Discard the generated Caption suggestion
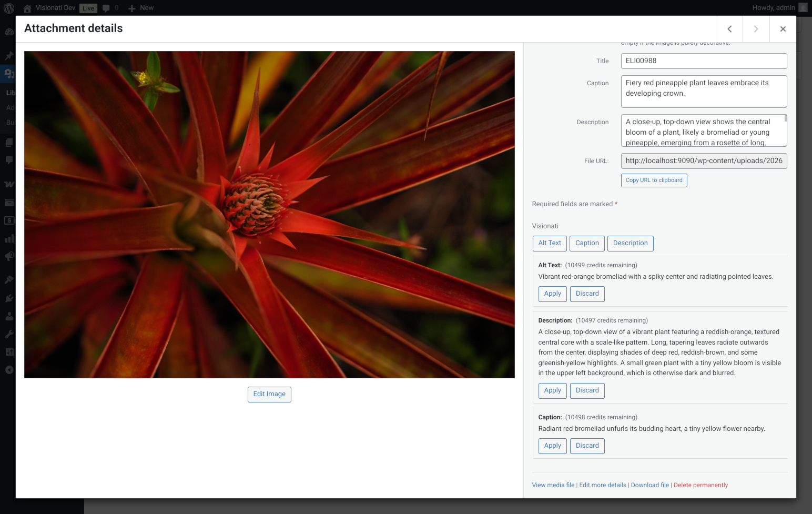 [x=587, y=446]
